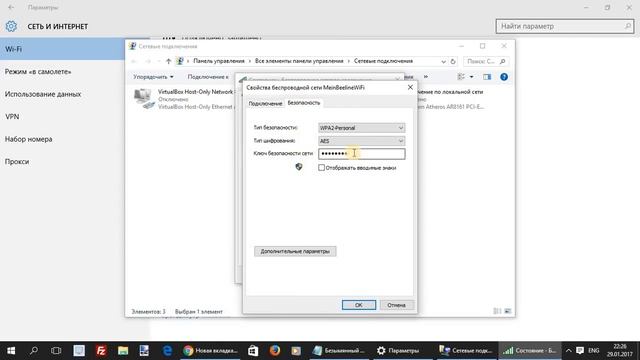Expand address bar history dropdown
The width and height of the screenshot is (640, 360).
coord(443,62)
